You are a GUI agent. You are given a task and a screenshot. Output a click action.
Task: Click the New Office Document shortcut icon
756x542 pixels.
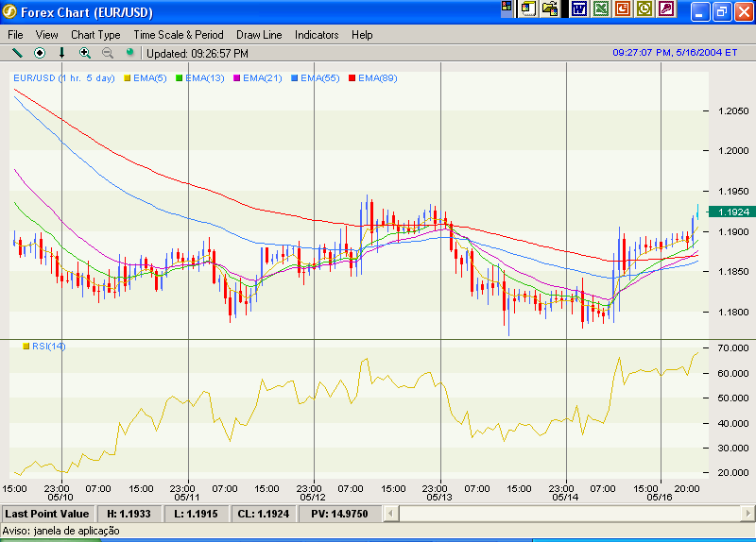(x=528, y=8)
